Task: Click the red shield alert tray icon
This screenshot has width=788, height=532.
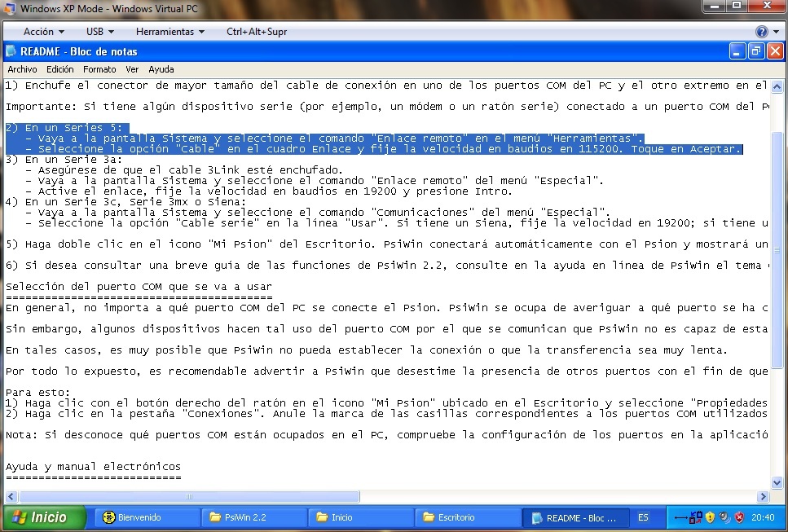Action: point(739,517)
